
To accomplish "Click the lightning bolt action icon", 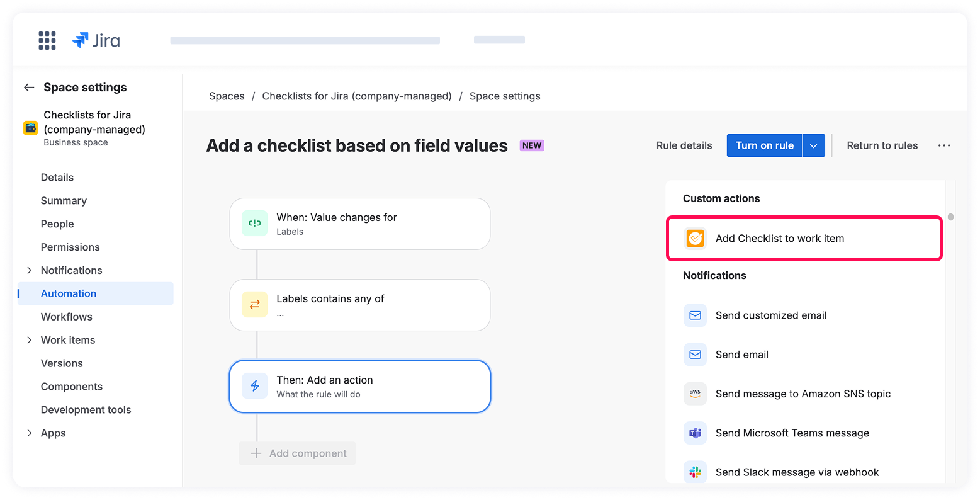I will [255, 386].
